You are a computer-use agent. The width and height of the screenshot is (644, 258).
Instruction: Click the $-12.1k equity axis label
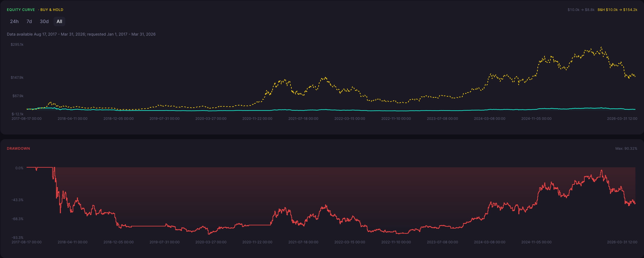pos(18,114)
